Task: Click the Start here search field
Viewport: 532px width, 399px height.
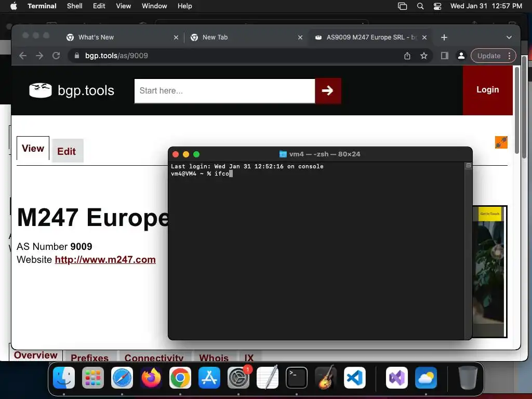Action: pos(224,91)
